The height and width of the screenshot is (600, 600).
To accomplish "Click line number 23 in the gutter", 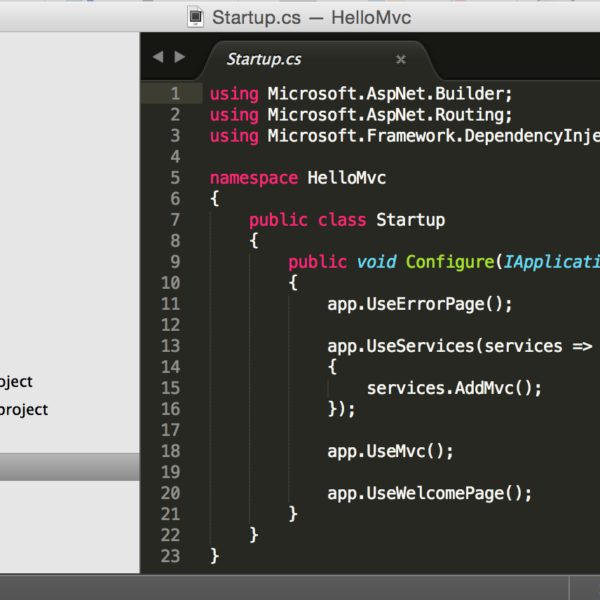I will pyautogui.click(x=169, y=555).
